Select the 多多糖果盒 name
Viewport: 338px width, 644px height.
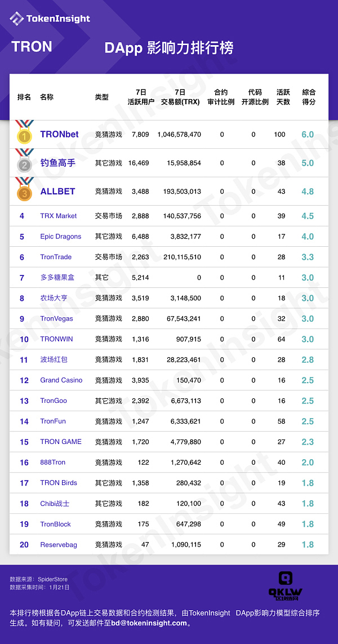(x=57, y=278)
